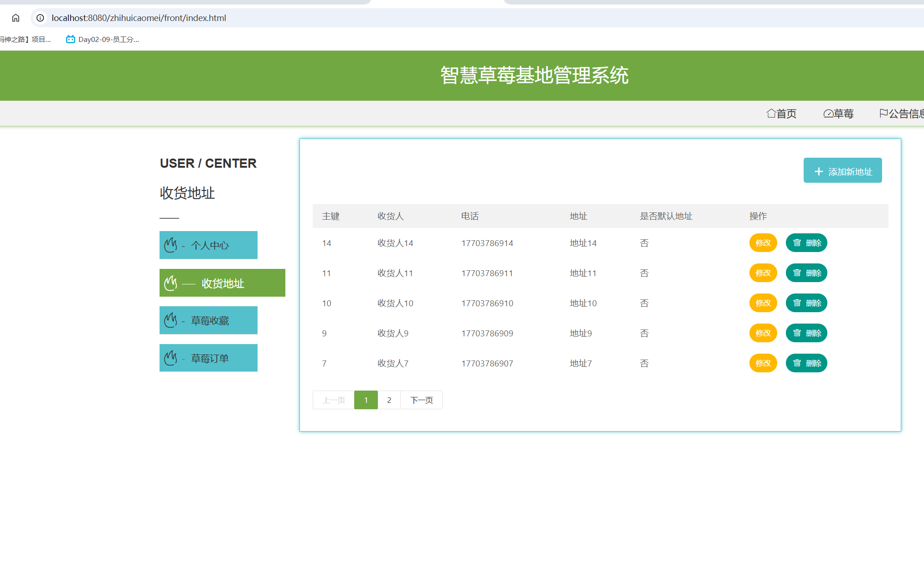Click trash icon in row 收货人11

coord(797,273)
